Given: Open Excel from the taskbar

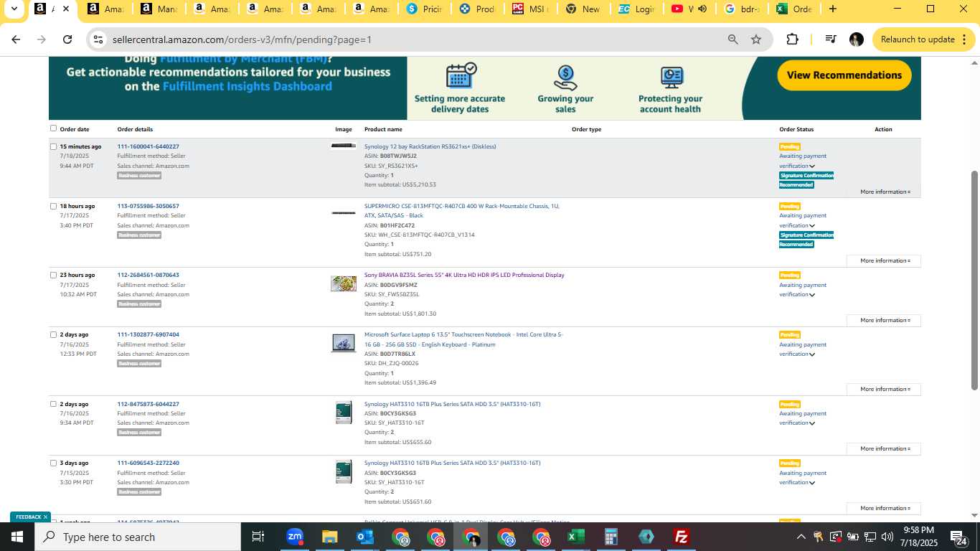Looking at the screenshot, I should [575, 537].
